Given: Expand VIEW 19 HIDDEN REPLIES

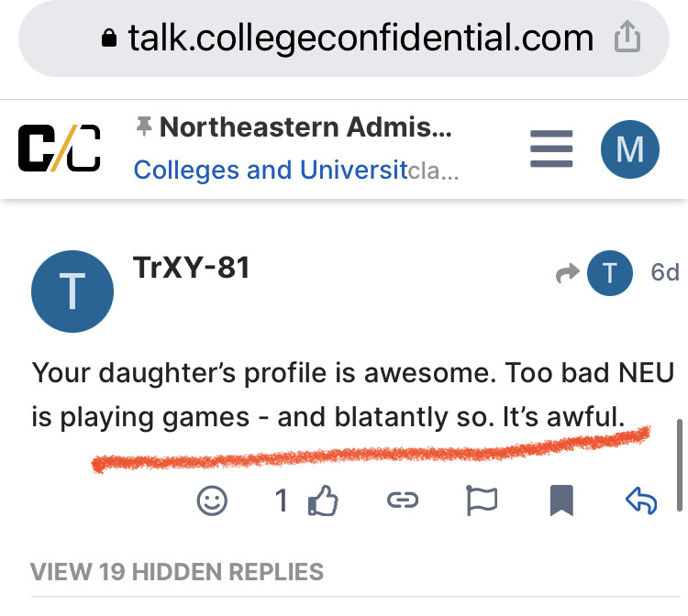Looking at the screenshot, I should (x=177, y=572).
